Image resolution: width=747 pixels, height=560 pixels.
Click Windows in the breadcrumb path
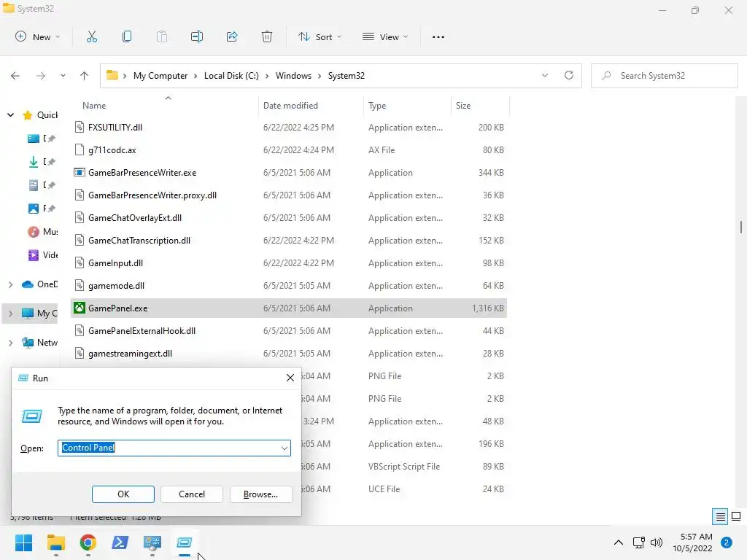click(x=293, y=76)
